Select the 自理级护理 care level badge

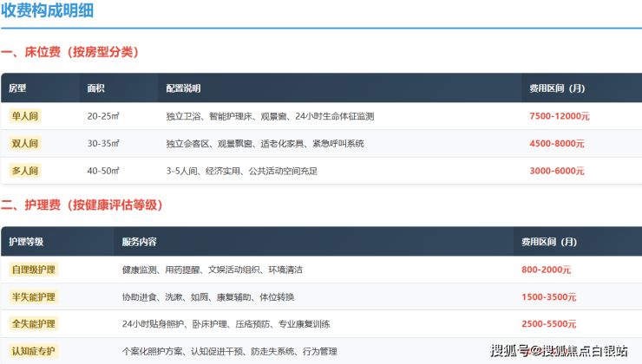(34, 270)
